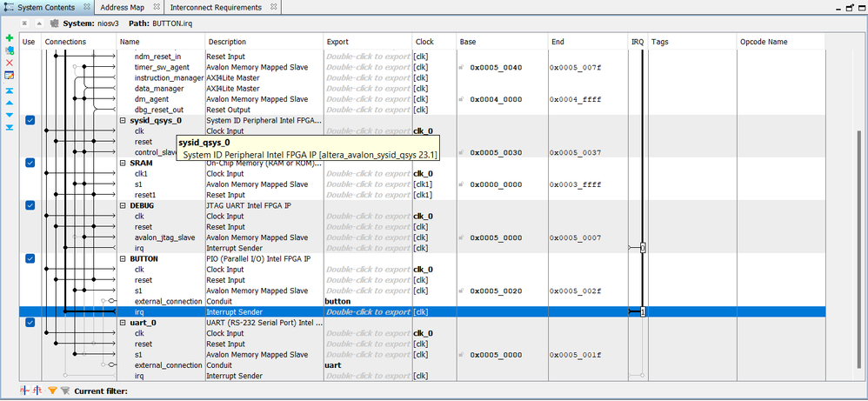868x401 pixels.
Task: Click IRQ number 1 box on BUTTON irq row
Action: pos(643,312)
